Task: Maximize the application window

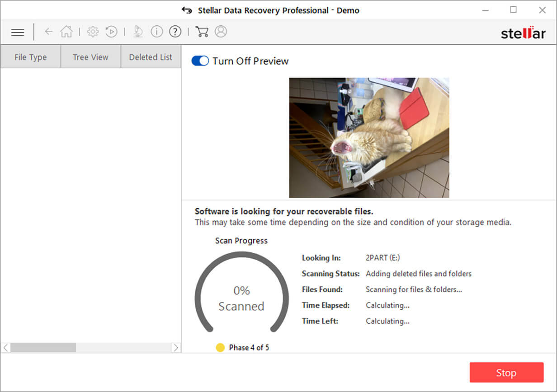Action: [x=513, y=9]
